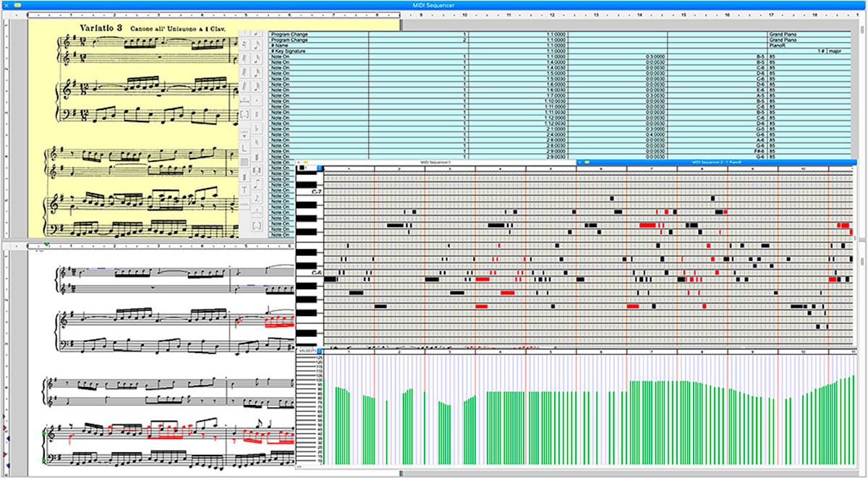The height and width of the screenshot is (478, 868).
Task: Open the blue dropdown atop the piano keyboard
Action: pos(320,168)
